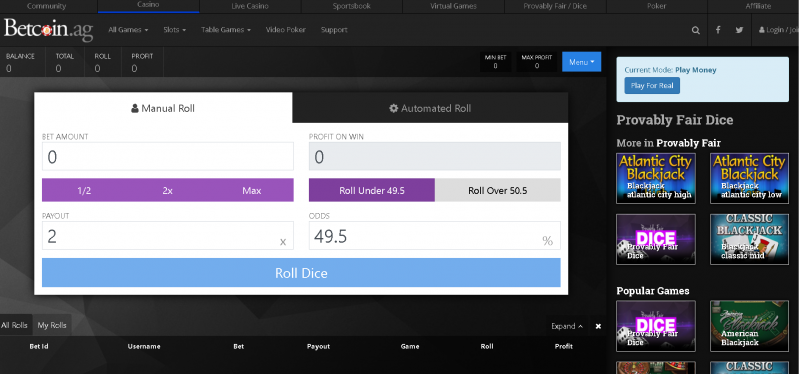This screenshot has height=374, width=800.
Task: Click the MAX PROFIT indicator
Action: (x=537, y=62)
